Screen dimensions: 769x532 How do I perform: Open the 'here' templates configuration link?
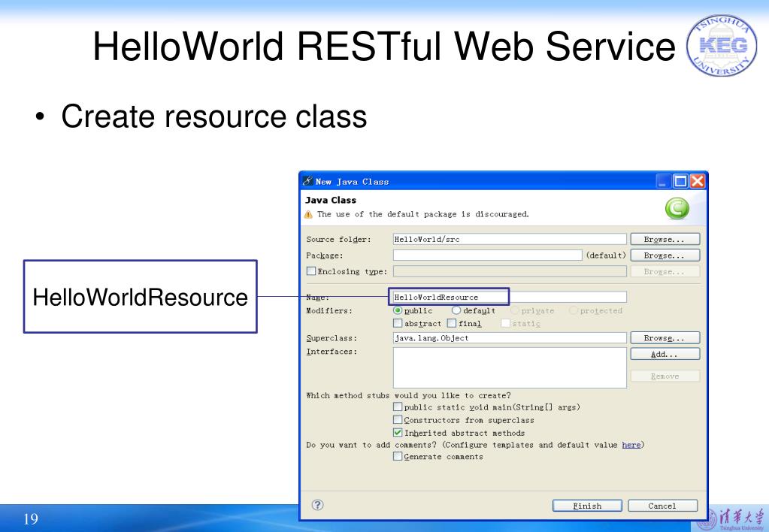(631, 445)
